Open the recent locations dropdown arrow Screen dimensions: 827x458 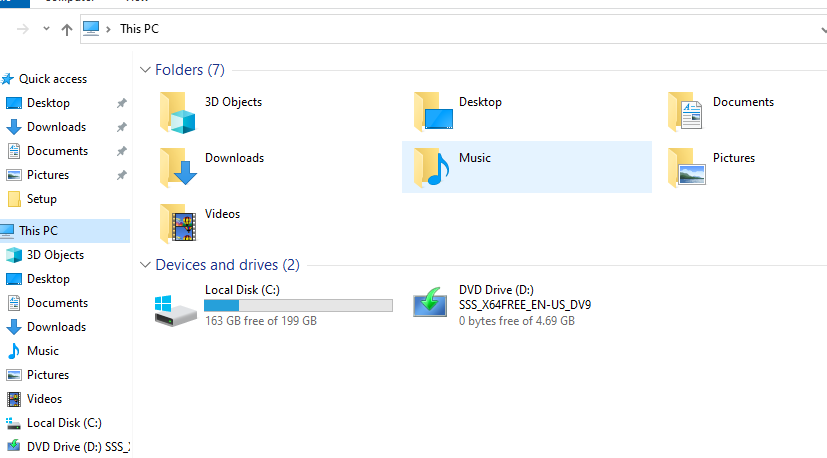(x=46, y=29)
